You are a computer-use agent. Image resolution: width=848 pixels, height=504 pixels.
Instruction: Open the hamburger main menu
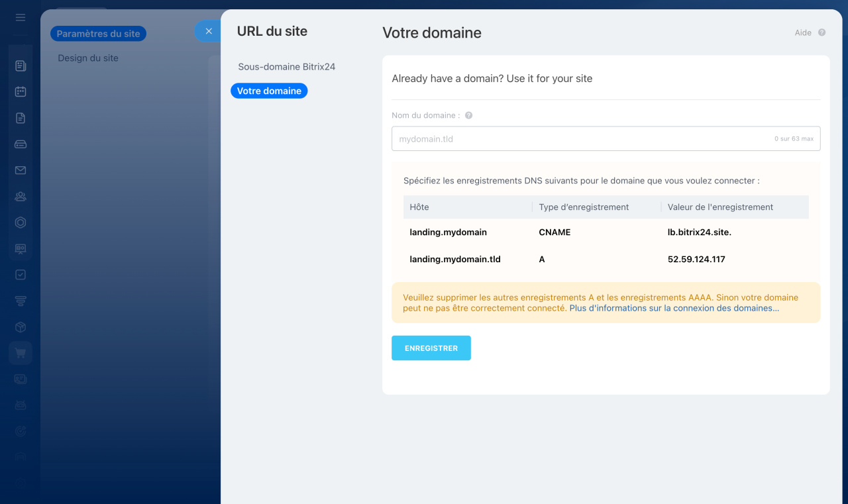pos(20,17)
